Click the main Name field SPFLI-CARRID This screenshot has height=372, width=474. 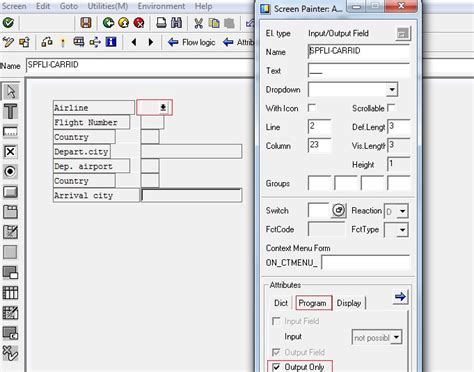(x=140, y=65)
